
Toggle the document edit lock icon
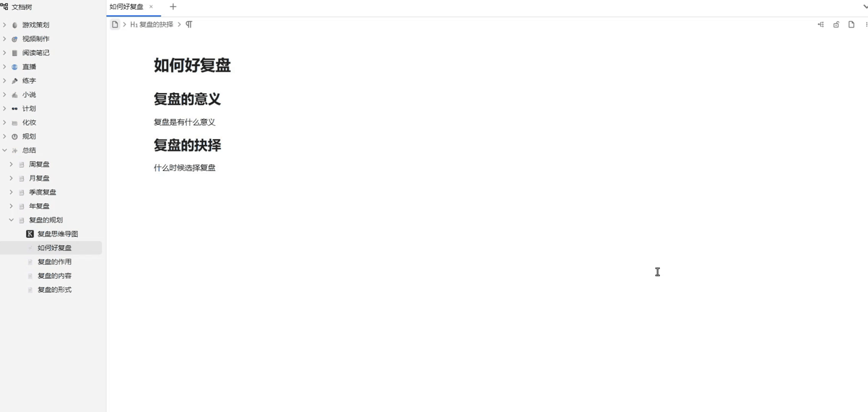(836, 25)
